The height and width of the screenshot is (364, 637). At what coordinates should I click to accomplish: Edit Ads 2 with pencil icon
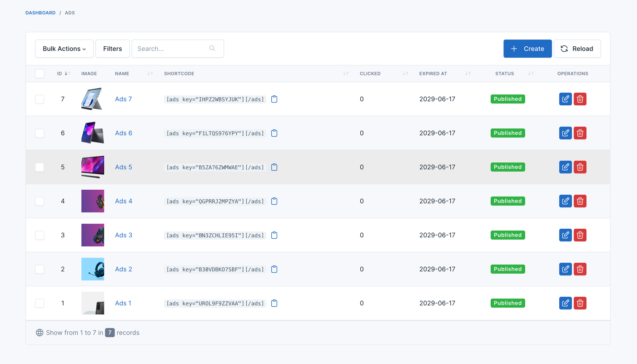coord(565,269)
